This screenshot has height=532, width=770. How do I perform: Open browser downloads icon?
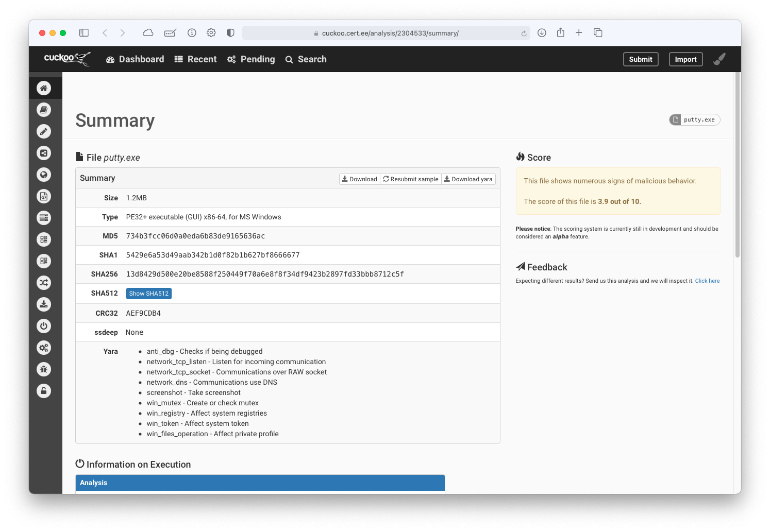click(542, 33)
